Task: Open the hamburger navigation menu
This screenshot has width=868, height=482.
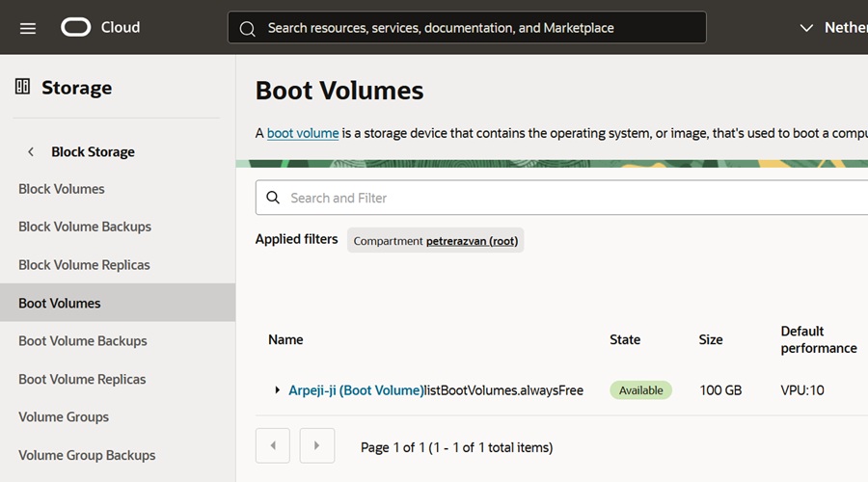Action: tap(28, 28)
